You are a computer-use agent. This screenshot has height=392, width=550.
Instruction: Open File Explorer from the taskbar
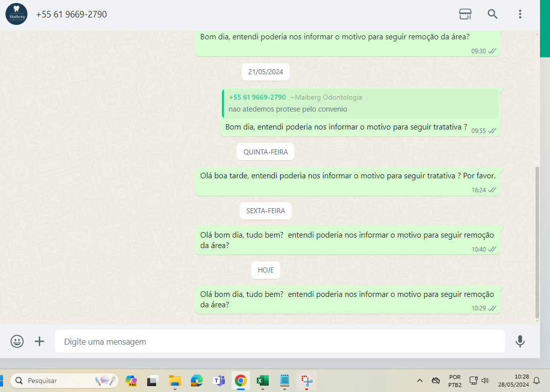pyautogui.click(x=175, y=381)
